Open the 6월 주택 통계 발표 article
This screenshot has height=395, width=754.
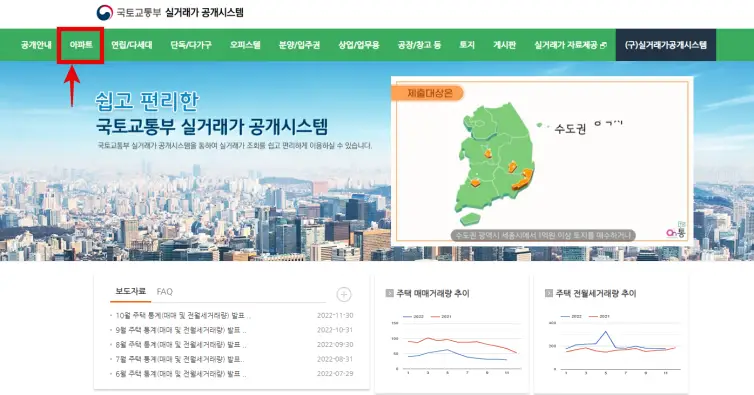[181, 373]
